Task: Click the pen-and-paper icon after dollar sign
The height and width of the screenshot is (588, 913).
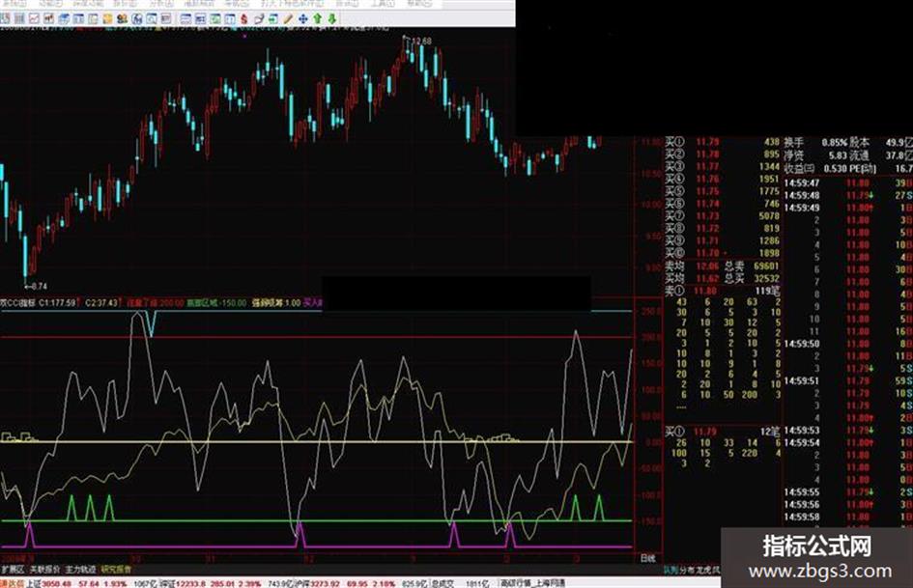Action: pos(259,19)
